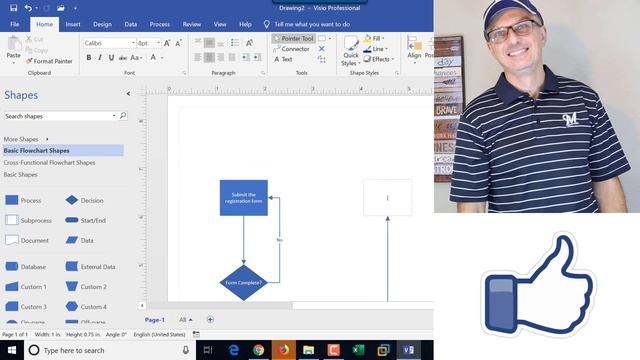Collapse the Shapes pane
This screenshot has width=640, height=360.
click(x=128, y=94)
